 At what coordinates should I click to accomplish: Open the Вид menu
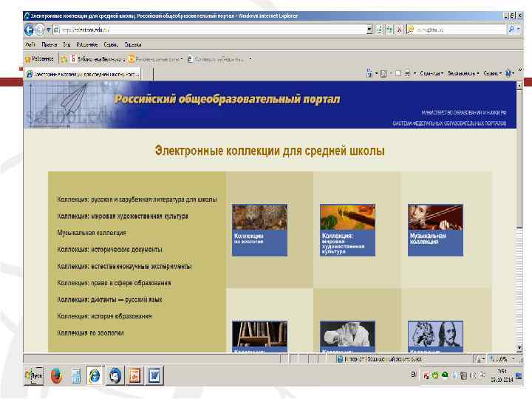pyautogui.click(x=66, y=44)
